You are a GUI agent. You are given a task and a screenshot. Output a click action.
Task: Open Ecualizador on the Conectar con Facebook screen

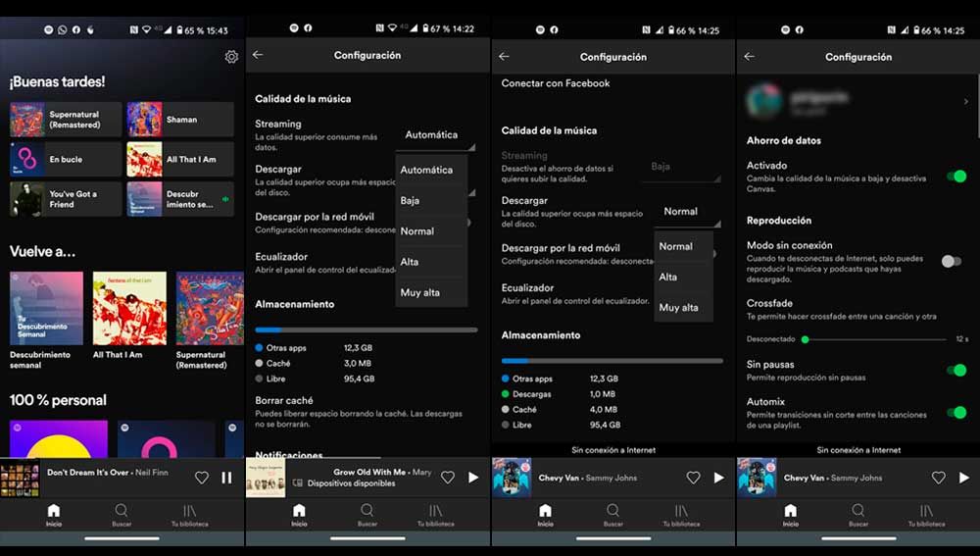click(x=575, y=294)
